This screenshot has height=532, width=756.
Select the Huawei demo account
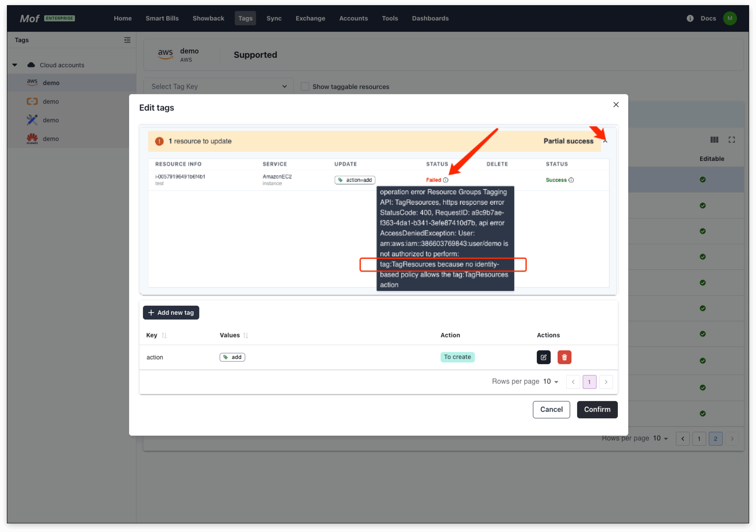pos(72,139)
